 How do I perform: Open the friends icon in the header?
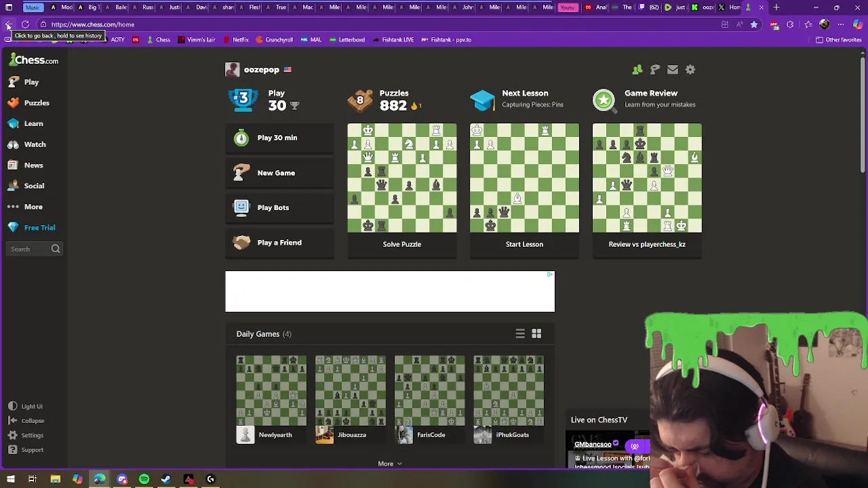tap(637, 69)
